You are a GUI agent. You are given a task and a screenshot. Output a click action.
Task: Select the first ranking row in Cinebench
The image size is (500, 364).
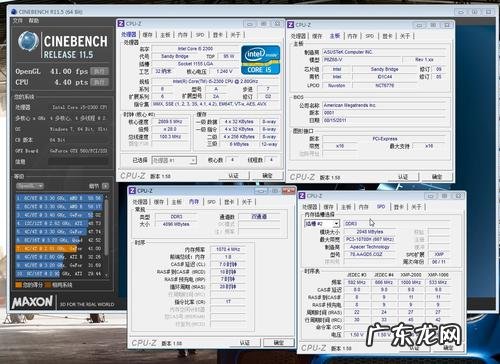point(59,198)
